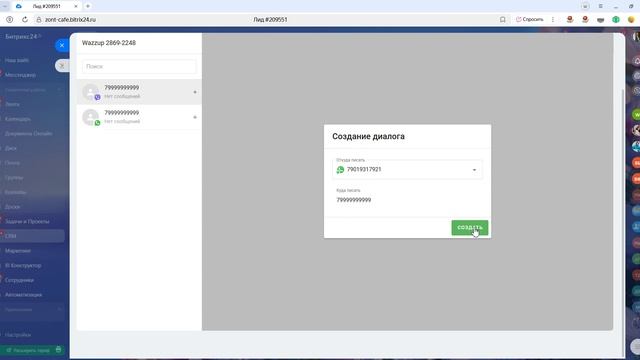Click the green Создать button
This screenshot has width=640, height=360.
point(469,227)
